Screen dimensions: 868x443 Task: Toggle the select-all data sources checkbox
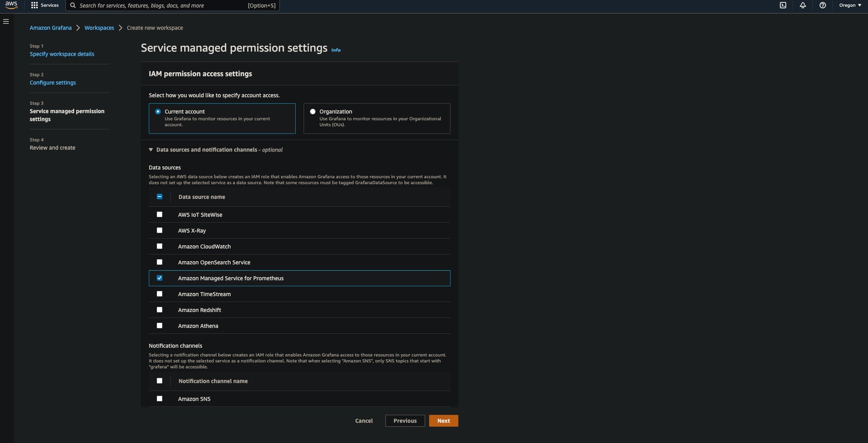coord(160,196)
